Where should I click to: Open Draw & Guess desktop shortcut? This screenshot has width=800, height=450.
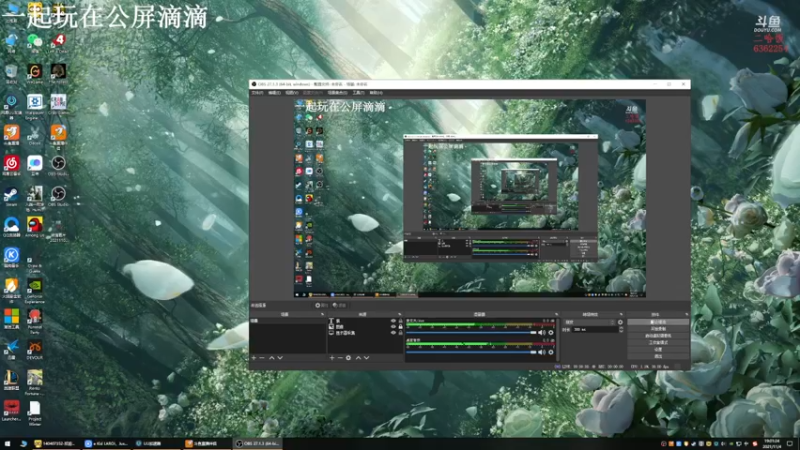pos(35,263)
